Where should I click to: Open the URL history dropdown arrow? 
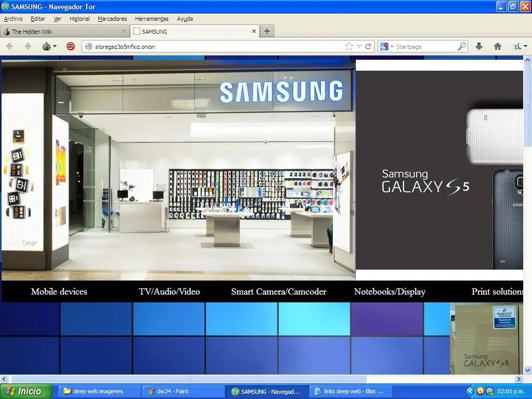359,46
